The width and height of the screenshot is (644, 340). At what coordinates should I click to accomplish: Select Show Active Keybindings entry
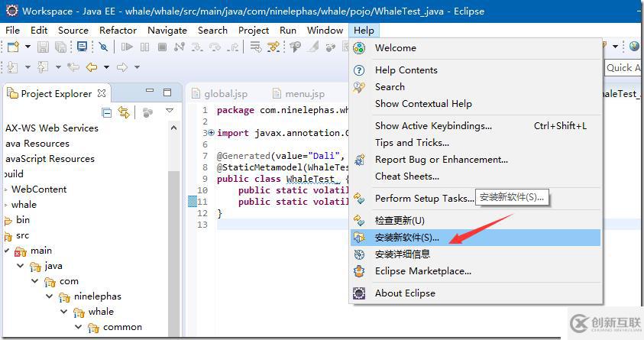(476, 126)
